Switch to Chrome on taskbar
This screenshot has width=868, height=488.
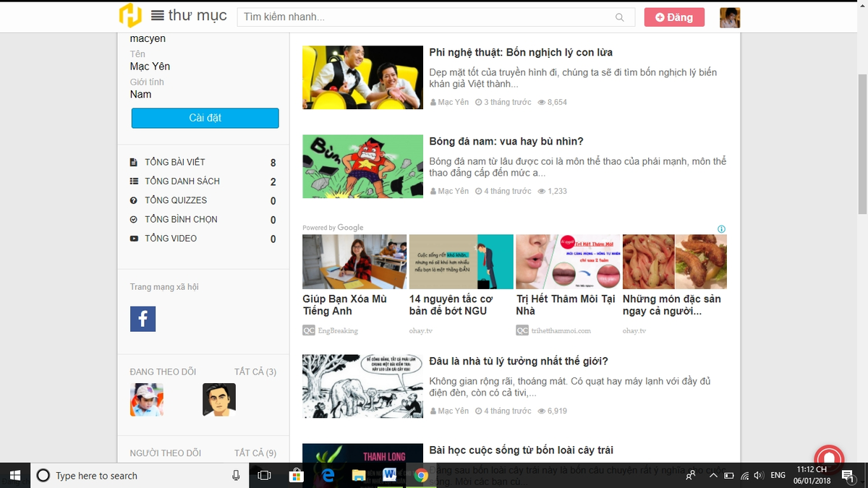point(421,475)
